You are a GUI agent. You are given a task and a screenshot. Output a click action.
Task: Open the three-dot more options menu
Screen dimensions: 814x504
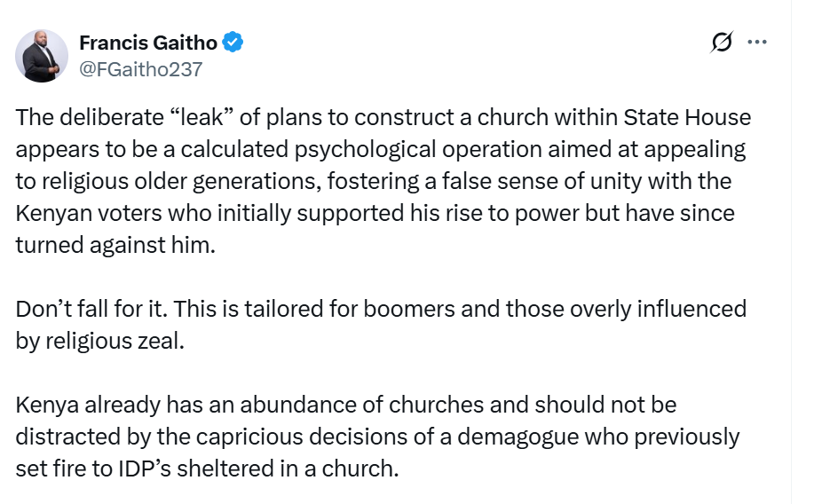(757, 42)
